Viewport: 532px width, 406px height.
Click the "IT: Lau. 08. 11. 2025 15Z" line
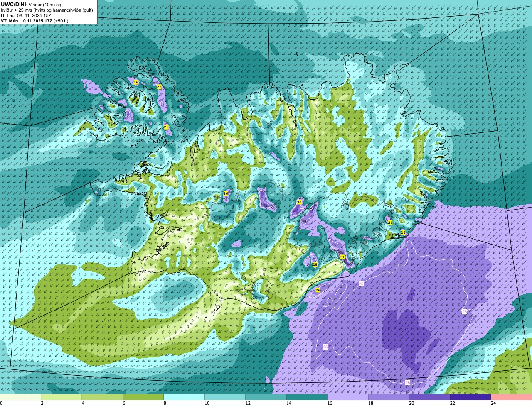pyautogui.click(x=26, y=15)
